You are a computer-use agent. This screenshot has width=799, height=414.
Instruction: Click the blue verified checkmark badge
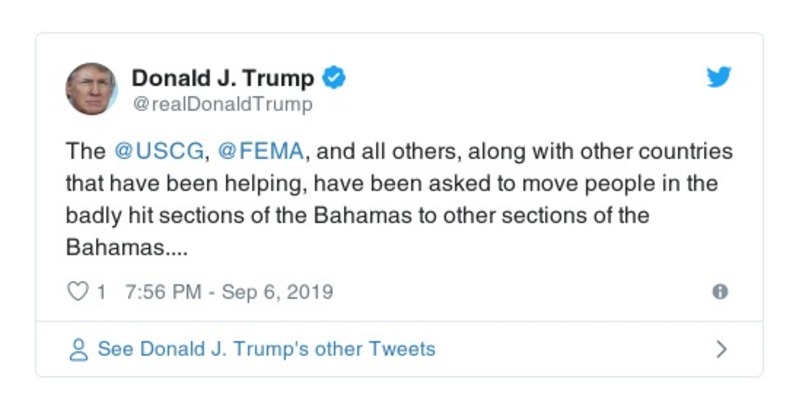coord(337,78)
